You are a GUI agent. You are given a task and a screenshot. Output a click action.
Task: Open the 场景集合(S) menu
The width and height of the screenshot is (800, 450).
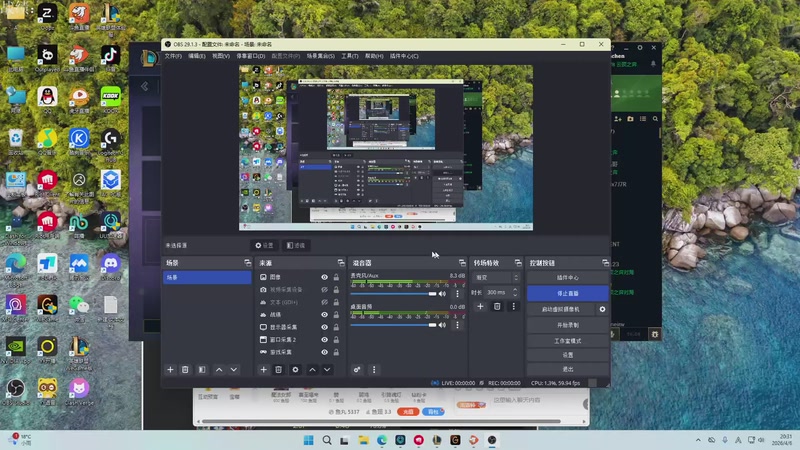[320, 56]
